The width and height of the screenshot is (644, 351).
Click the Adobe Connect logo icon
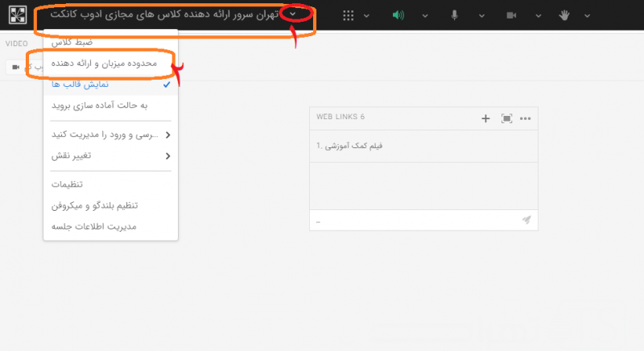pos(18,14)
